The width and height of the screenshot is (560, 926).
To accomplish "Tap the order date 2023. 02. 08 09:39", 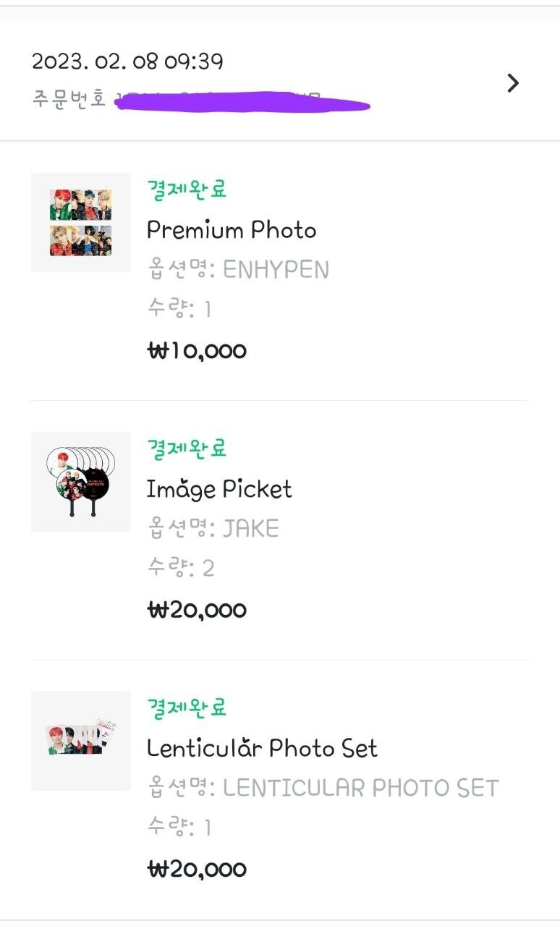I will (x=127, y=61).
